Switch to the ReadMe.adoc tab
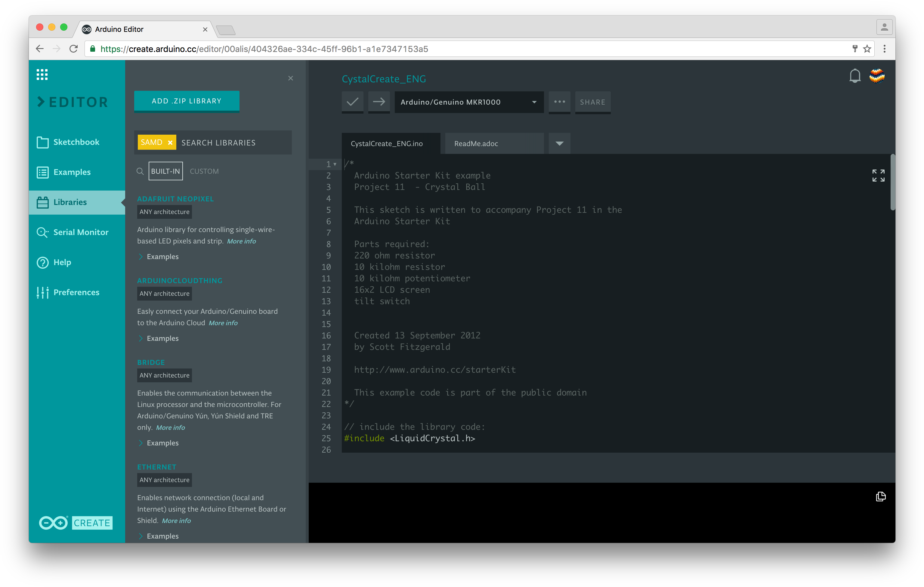 (475, 143)
